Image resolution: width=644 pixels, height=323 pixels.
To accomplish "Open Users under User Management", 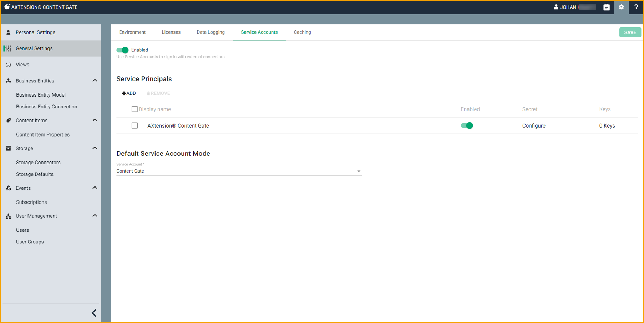I will [22, 230].
